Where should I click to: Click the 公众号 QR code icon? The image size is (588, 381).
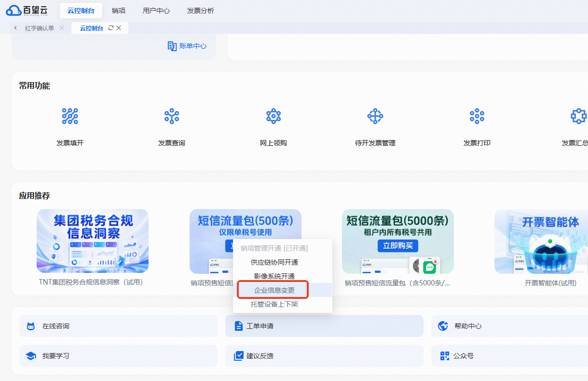coord(445,356)
